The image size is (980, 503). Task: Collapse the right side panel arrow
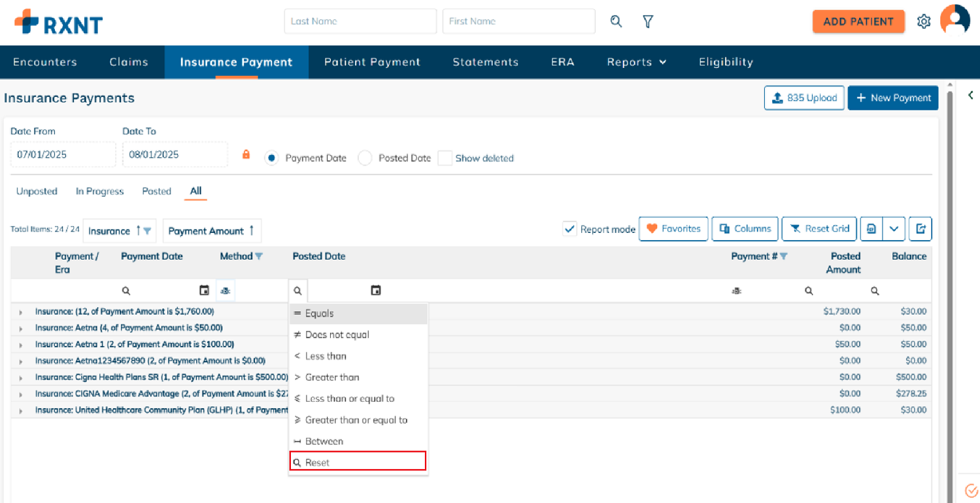[x=971, y=95]
